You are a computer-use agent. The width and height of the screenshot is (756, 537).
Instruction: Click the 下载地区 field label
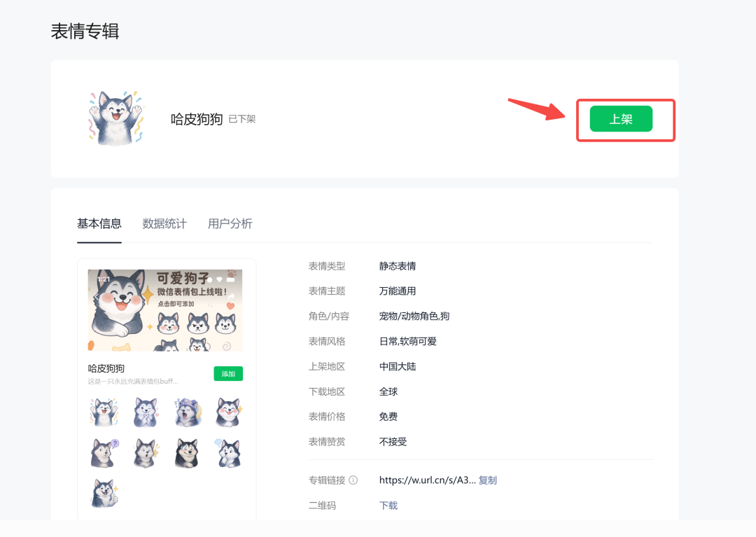pyautogui.click(x=327, y=391)
